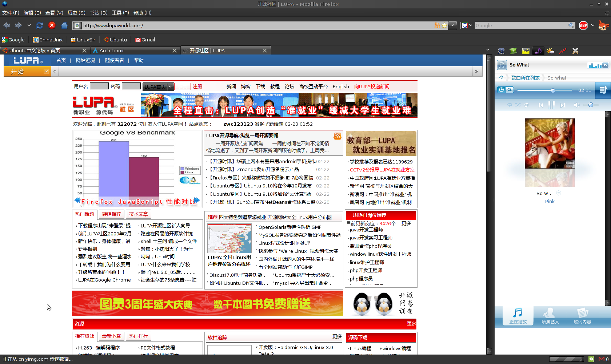Open the Gmail bookmark
The height and width of the screenshot is (364, 611).
pyautogui.click(x=145, y=40)
